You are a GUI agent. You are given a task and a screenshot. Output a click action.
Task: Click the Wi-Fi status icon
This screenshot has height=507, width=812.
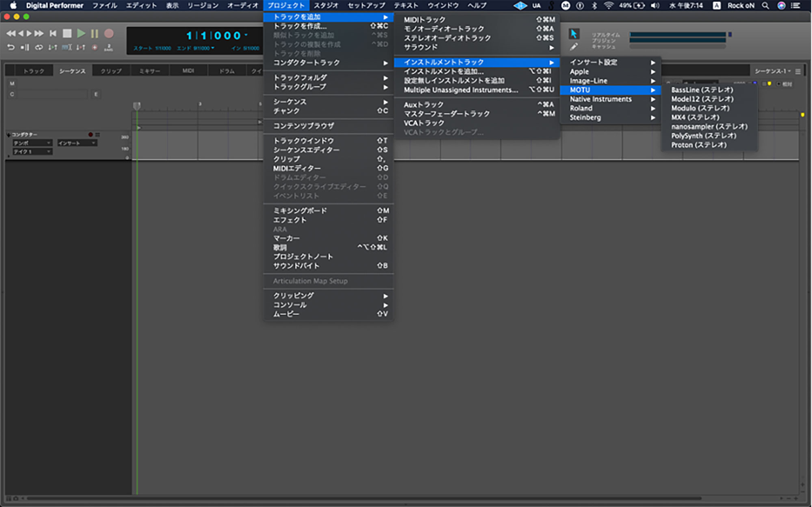pos(608,5)
